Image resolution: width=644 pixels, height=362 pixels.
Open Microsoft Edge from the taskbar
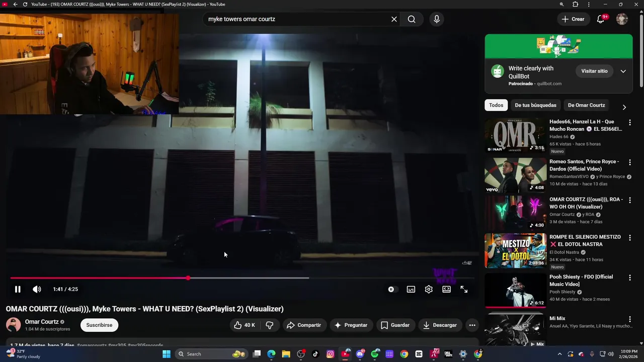(271, 354)
